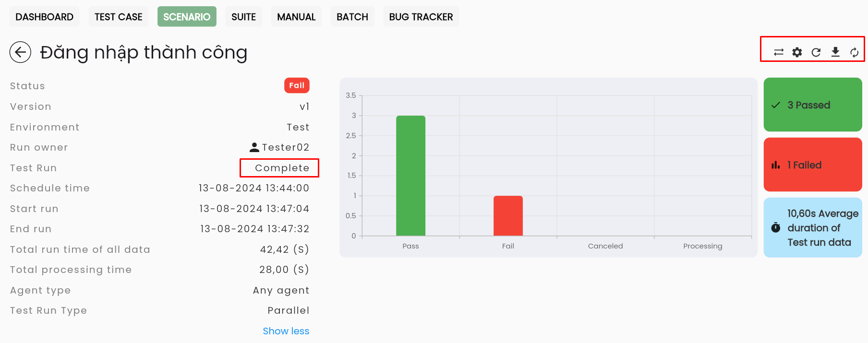
Task: Click the Show less link
Action: [x=286, y=331]
